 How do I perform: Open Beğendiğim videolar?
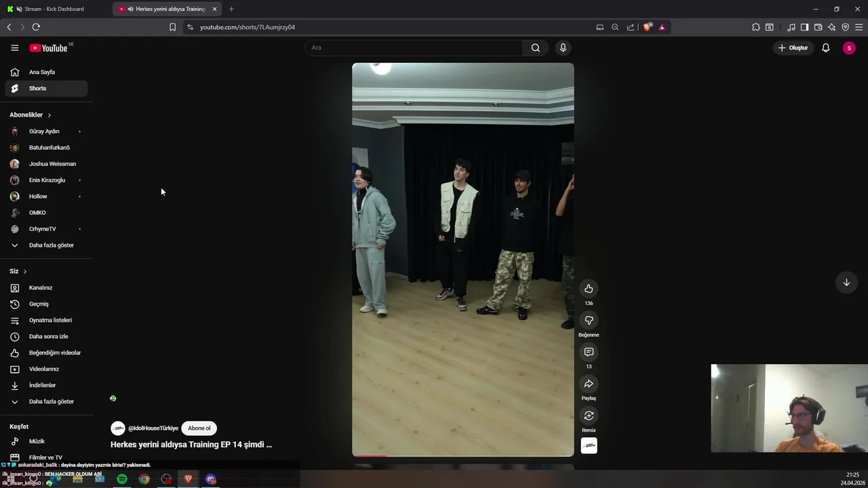46,352
